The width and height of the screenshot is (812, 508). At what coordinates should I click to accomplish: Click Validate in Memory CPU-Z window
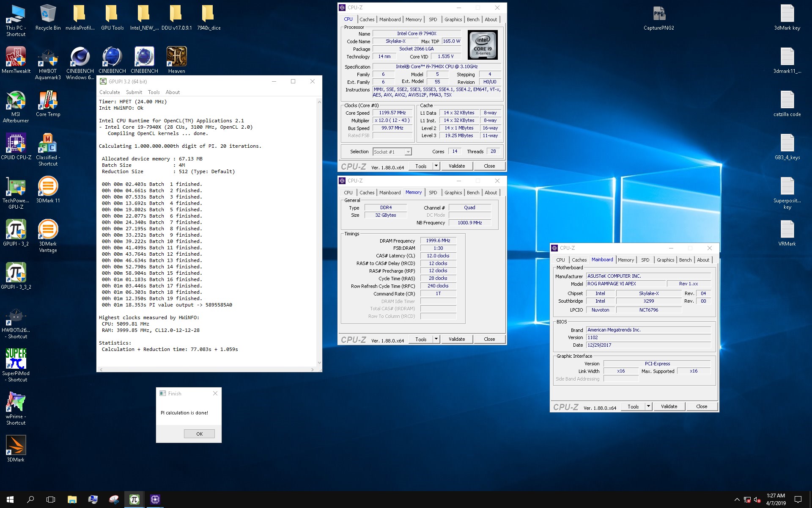click(x=457, y=339)
